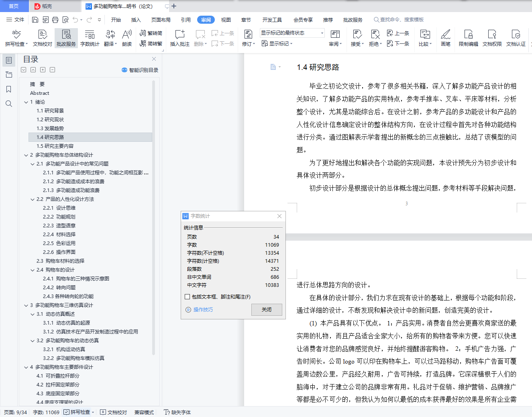532x417 pixels.
Task: Open the 操作技巧 link in the dialog
Action: 200,310
